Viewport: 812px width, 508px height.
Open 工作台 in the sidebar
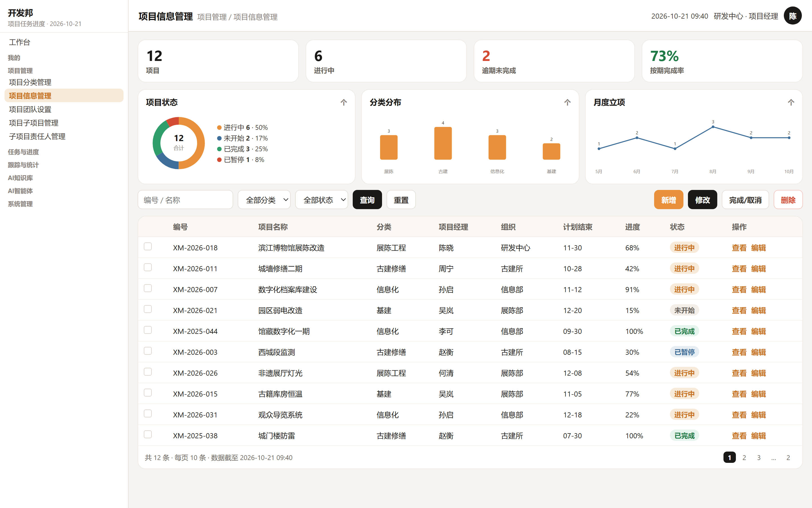64,42
